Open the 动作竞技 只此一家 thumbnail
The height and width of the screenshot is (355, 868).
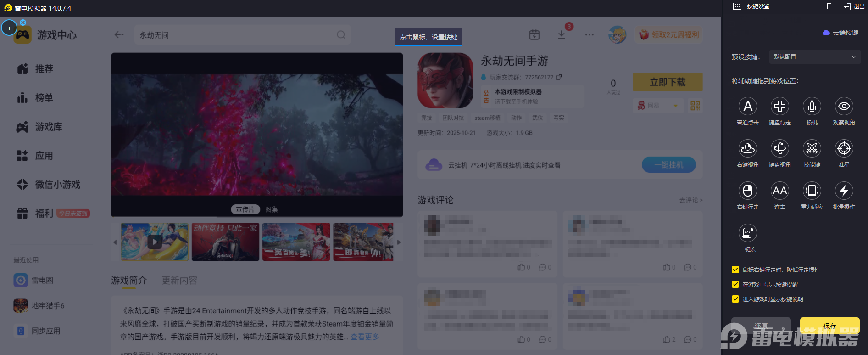(x=225, y=242)
